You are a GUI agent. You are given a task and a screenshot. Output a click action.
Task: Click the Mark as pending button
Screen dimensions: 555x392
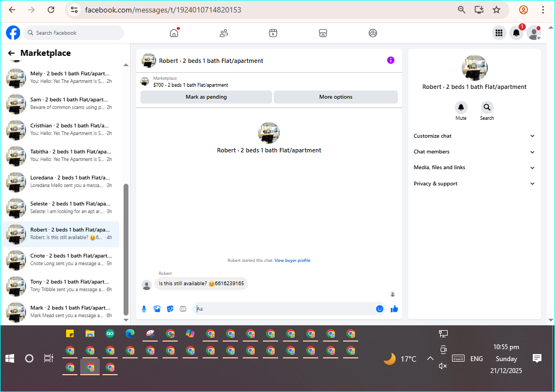[206, 97]
